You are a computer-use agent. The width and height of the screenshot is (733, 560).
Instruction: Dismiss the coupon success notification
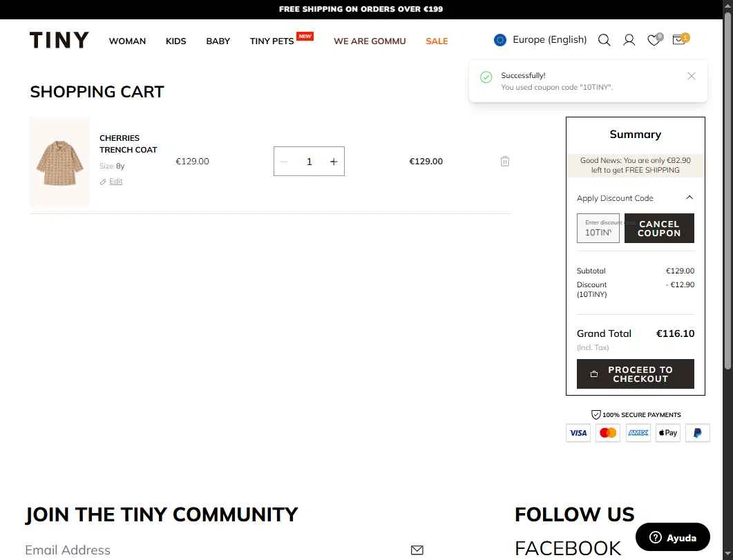[x=692, y=76]
